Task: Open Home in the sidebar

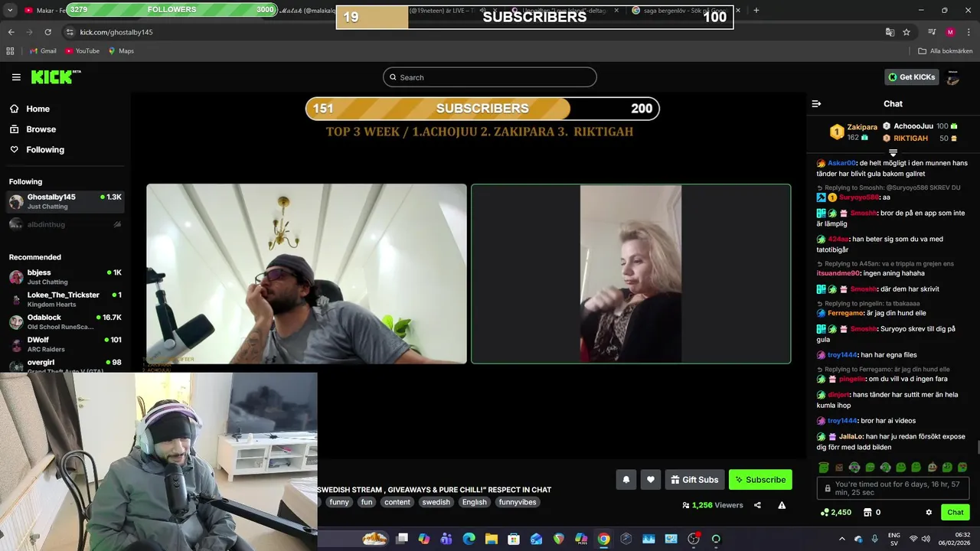Action: click(38, 109)
